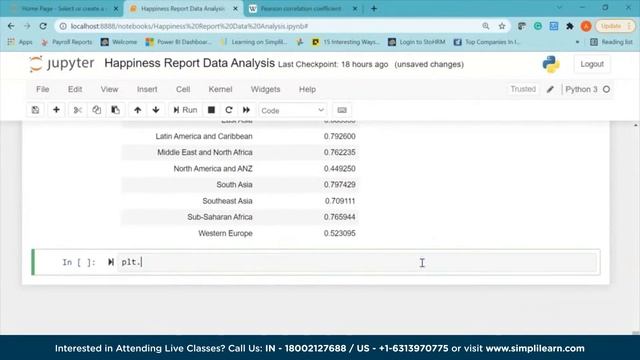Image resolution: width=640 pixels, height=360 pixels.
Task: Click the Logout button
Action: (x=592, y=64)
